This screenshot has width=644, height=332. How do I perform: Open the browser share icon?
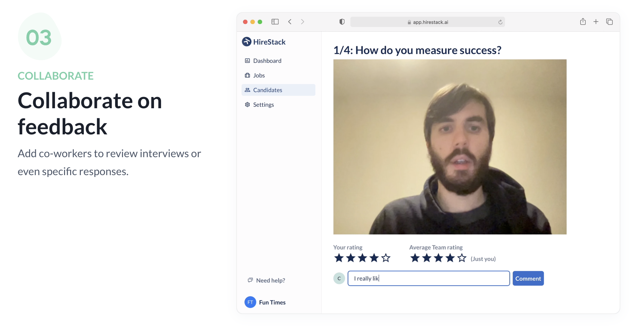(583, 22)
